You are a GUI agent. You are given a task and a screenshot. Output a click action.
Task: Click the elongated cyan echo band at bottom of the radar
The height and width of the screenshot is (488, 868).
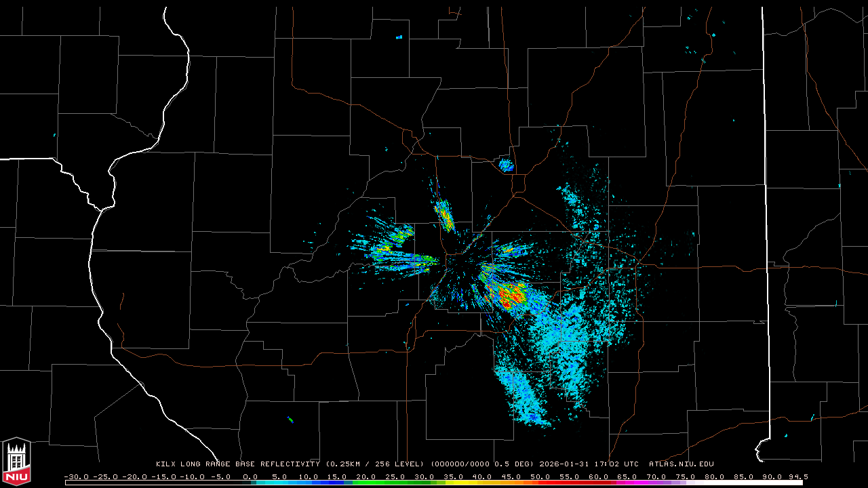[522, 396]
